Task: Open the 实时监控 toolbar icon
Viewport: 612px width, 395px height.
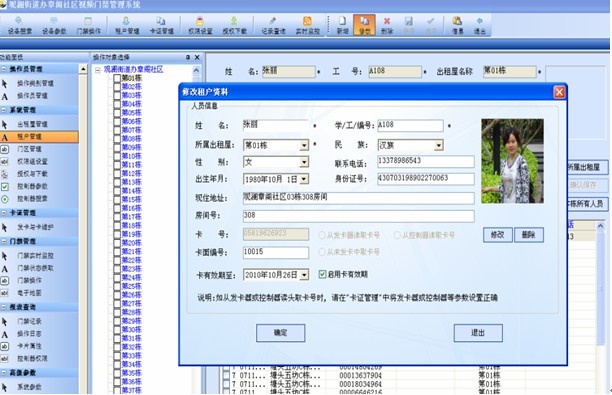Action: [x=307, y=25]
